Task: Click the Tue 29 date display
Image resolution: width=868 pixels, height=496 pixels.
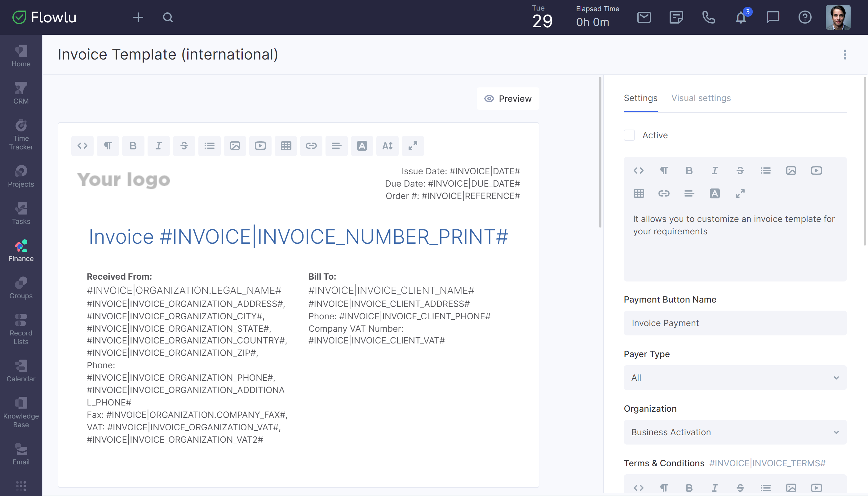Action: point(542,17)
